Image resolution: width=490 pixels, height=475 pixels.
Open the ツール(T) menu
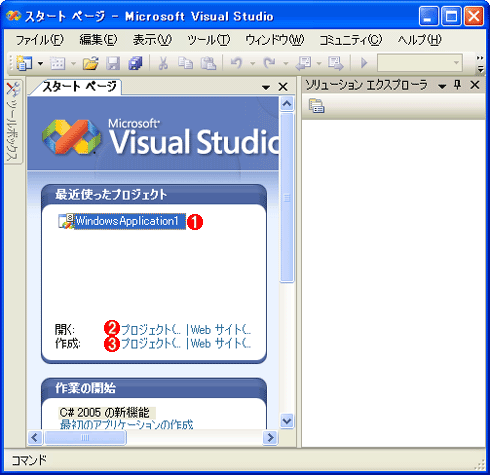[209, 40]
